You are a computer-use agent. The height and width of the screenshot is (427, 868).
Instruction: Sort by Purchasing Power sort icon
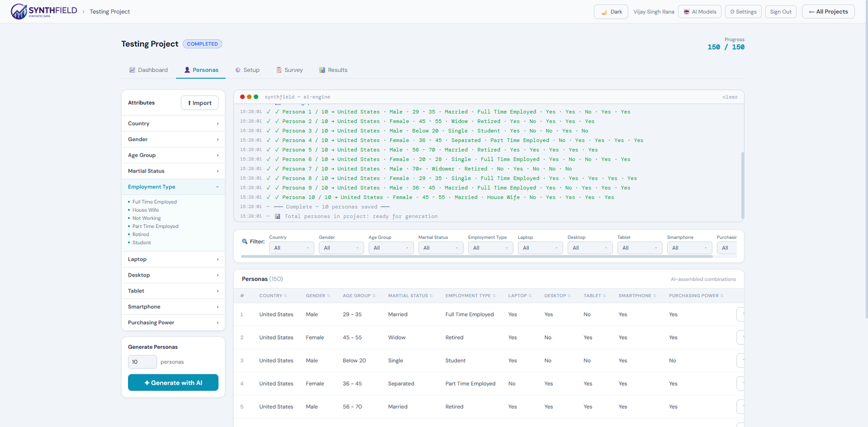722,296
